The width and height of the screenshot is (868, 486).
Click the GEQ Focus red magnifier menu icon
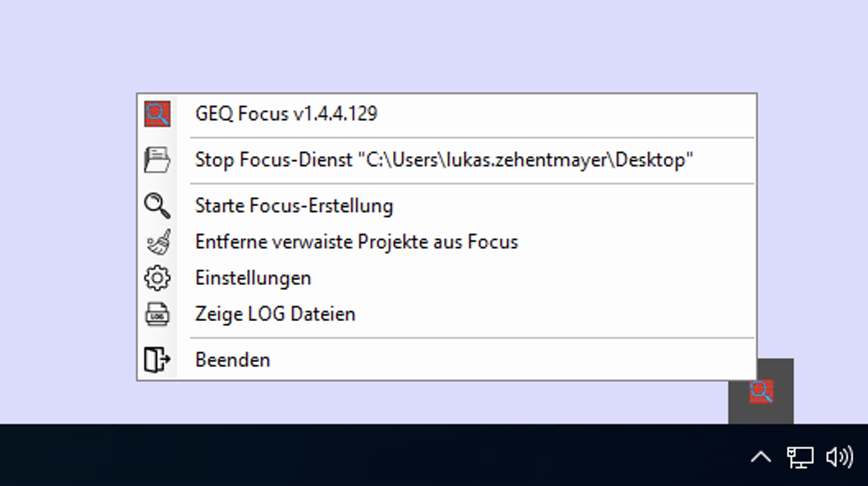click(x=158, y=114)
